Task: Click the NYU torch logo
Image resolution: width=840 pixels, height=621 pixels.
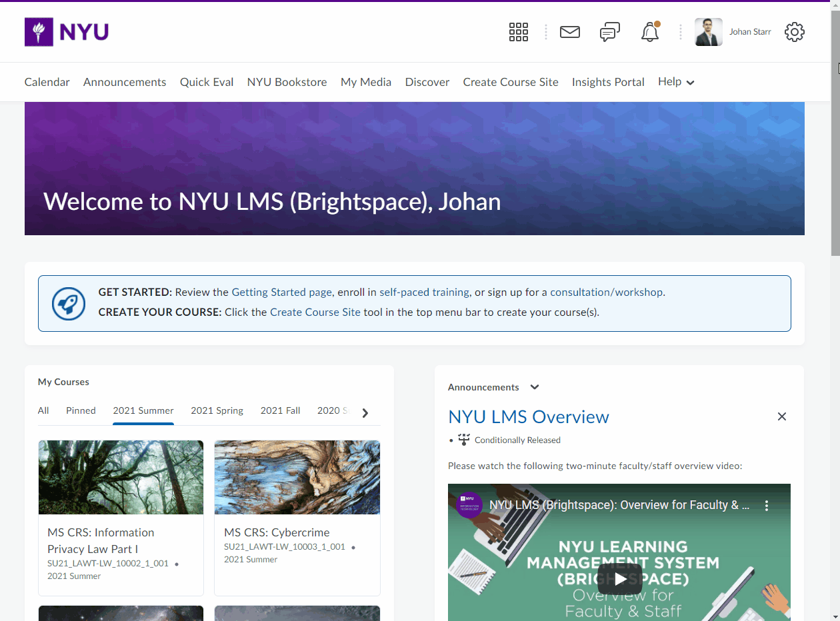Action: (67, 32)
